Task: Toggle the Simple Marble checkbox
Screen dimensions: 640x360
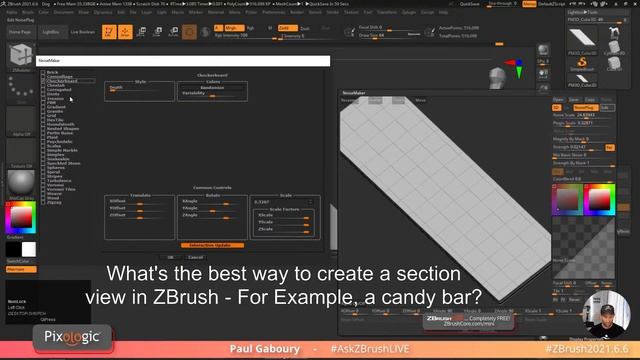Action: (x=43, y=150)
